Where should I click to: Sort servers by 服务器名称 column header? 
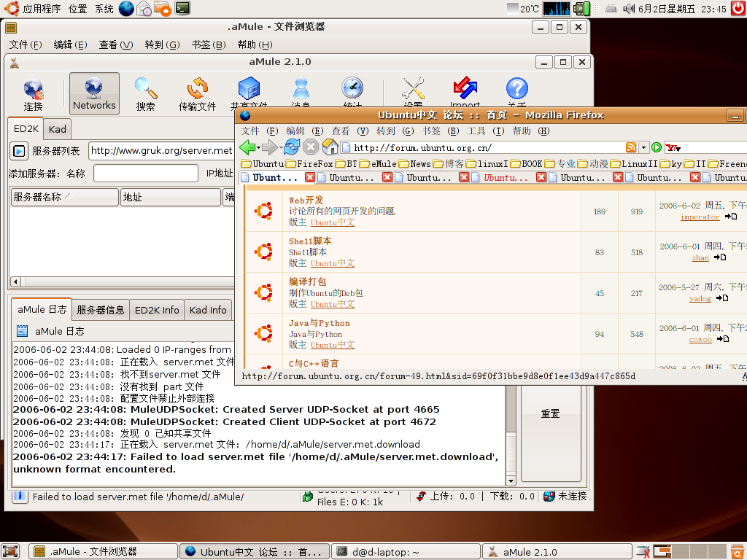tap(65, 197)
